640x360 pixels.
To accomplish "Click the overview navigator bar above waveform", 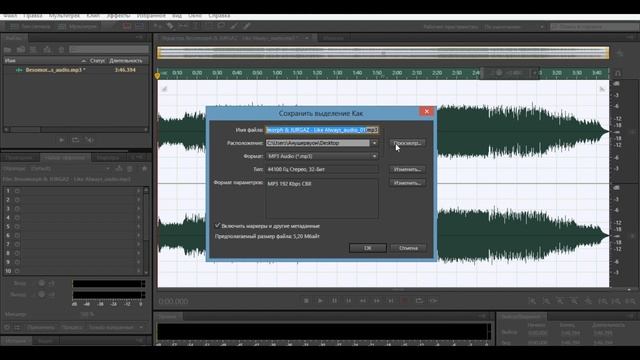I will pyautogui.click(x=383, y=53).
